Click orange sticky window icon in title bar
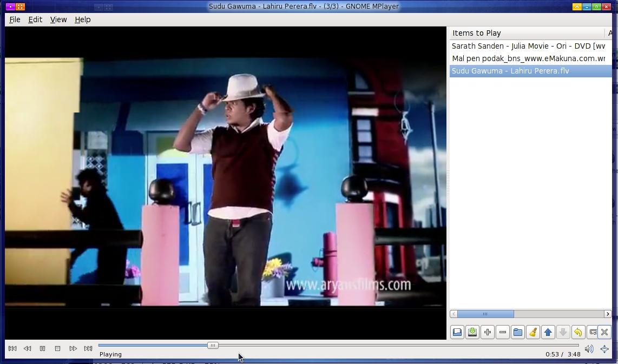Image resolution: width=618 pixels, height=364 pixels. [20, 6]
